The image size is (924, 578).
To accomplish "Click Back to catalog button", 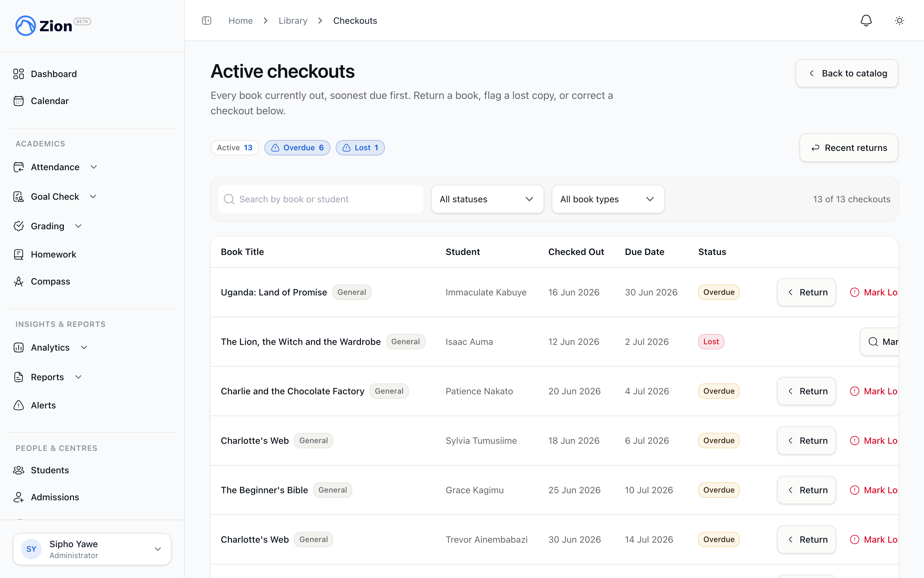I will pos(847,73).
